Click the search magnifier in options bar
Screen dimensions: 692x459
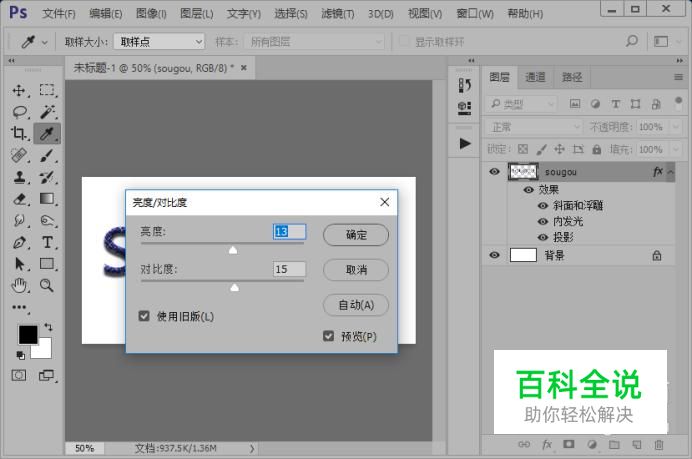[x=632, y=41]
